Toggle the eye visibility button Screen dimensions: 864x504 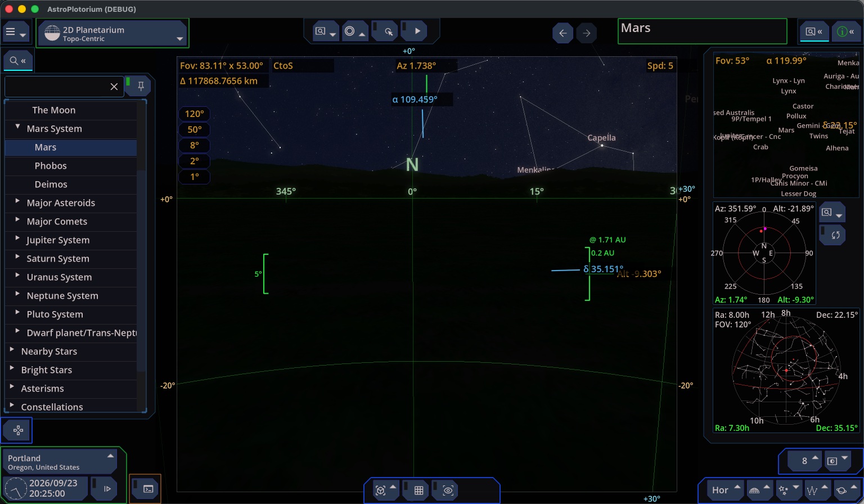(x=448, y=490)
